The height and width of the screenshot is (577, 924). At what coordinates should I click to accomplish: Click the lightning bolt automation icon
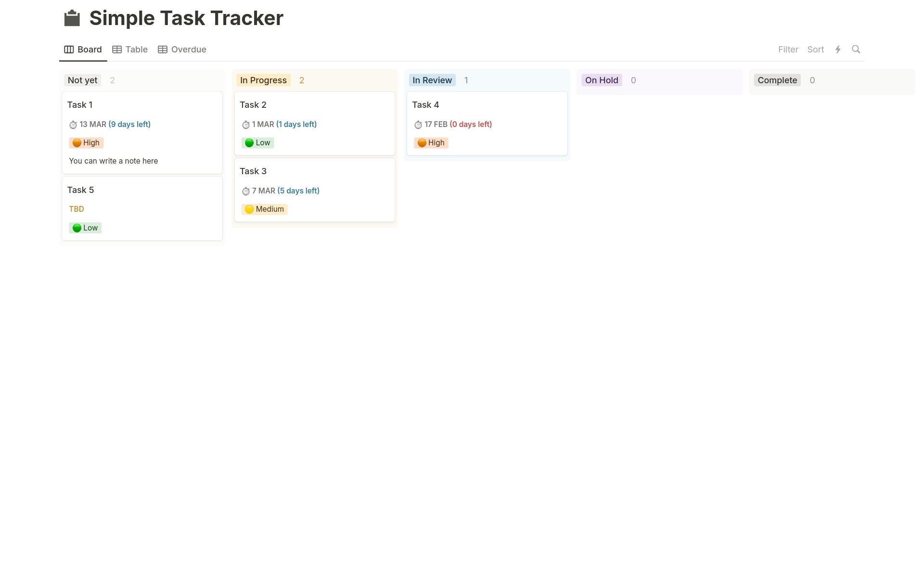[x=837, y=49]
